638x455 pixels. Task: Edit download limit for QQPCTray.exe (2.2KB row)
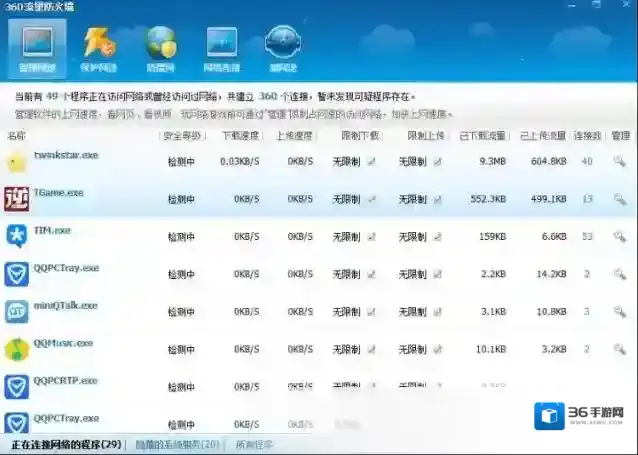[371, 274]
